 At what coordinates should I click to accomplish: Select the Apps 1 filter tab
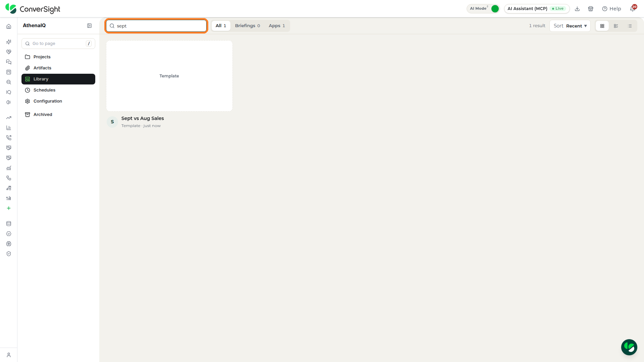point(277,26)
